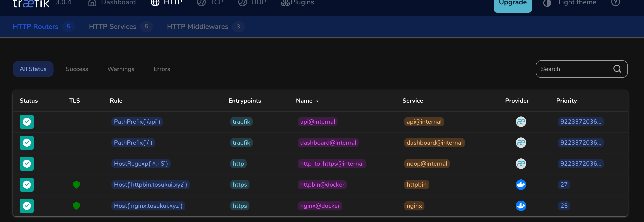
Task: Click rule PathPrefix(`/`)
Action: (133, 143)
